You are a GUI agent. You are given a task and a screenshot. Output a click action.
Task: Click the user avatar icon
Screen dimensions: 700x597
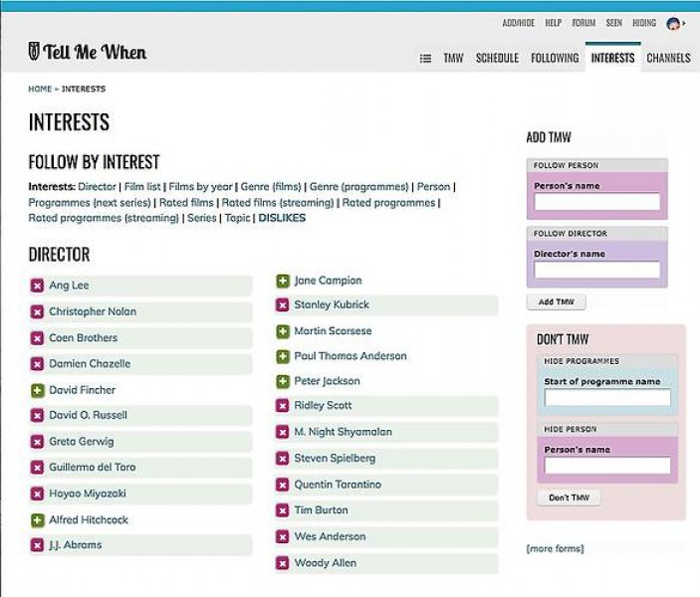[x=673, y=23]
